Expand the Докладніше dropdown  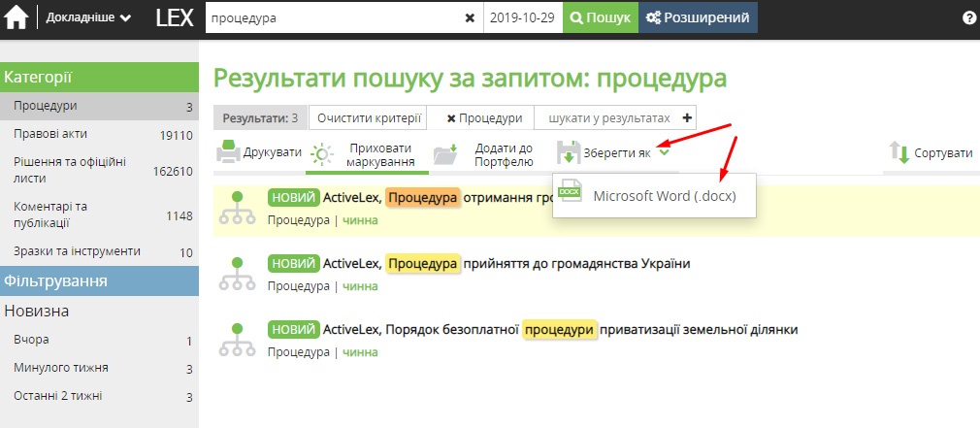click(x=88, y=17)
